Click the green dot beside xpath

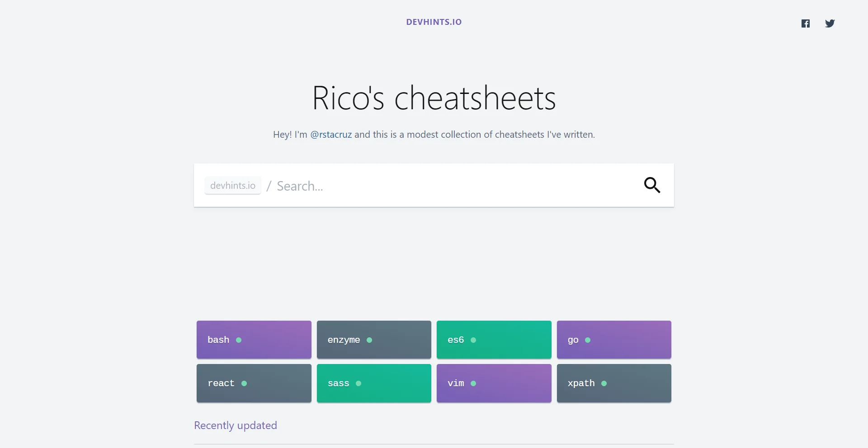pyautogui.click(x=604, y=383)
